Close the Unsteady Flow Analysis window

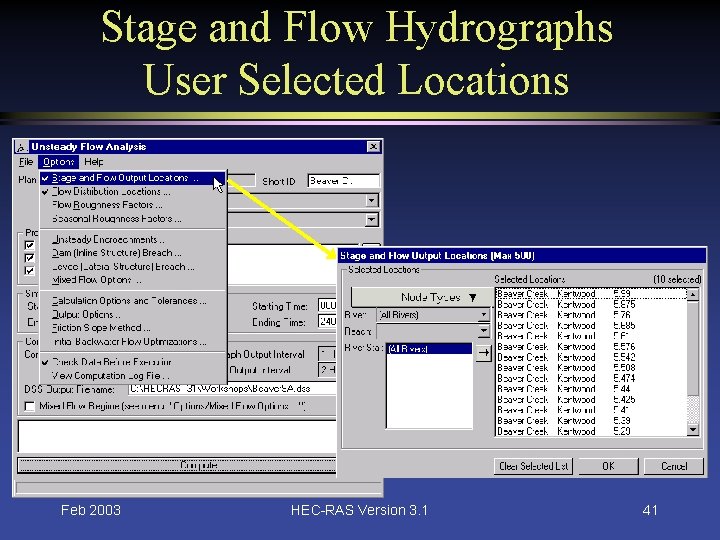(x=373, y=146)
